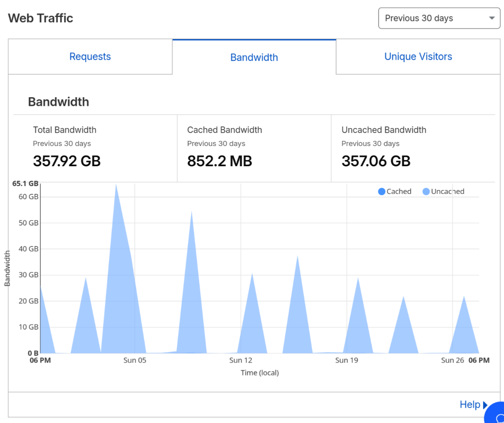This screenshot has width=504, height=423.
Task: Click the Sun 12 axis label
Action: point(241,360)
